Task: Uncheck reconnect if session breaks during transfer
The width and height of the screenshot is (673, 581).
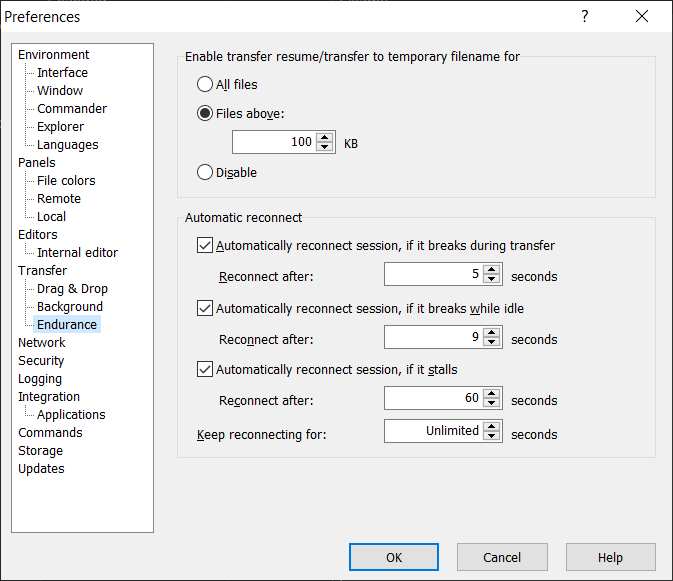Action: tap(205, 245)
